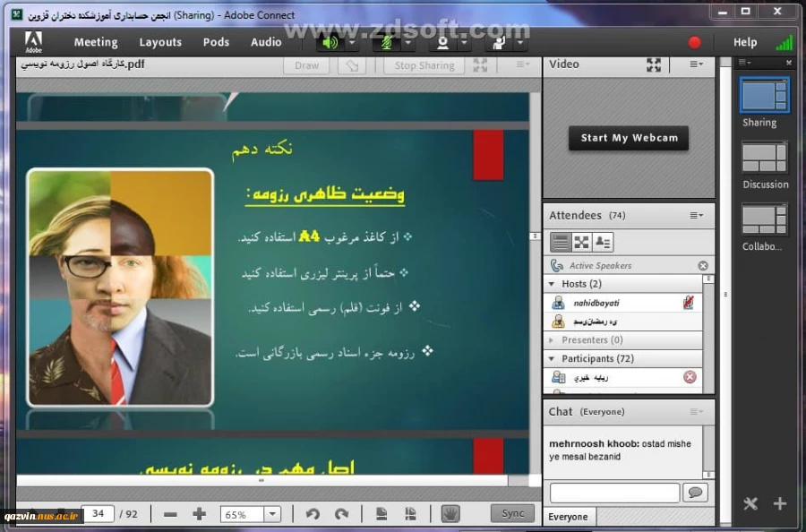
Task: Rotate document counterclockwise
Action: [x=313, y=514]
